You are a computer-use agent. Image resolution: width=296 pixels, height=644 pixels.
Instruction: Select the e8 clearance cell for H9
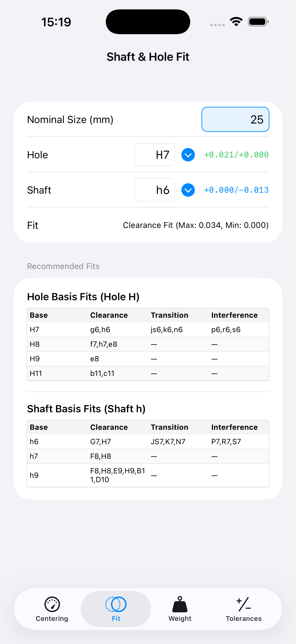click(94, 359)
